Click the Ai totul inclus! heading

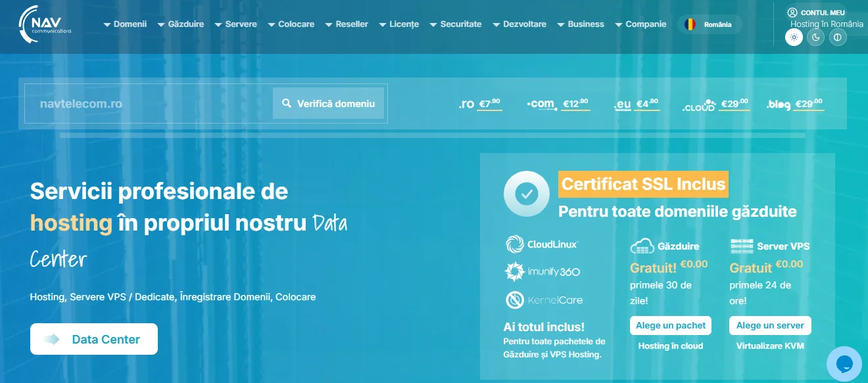[x=544, y=327]
